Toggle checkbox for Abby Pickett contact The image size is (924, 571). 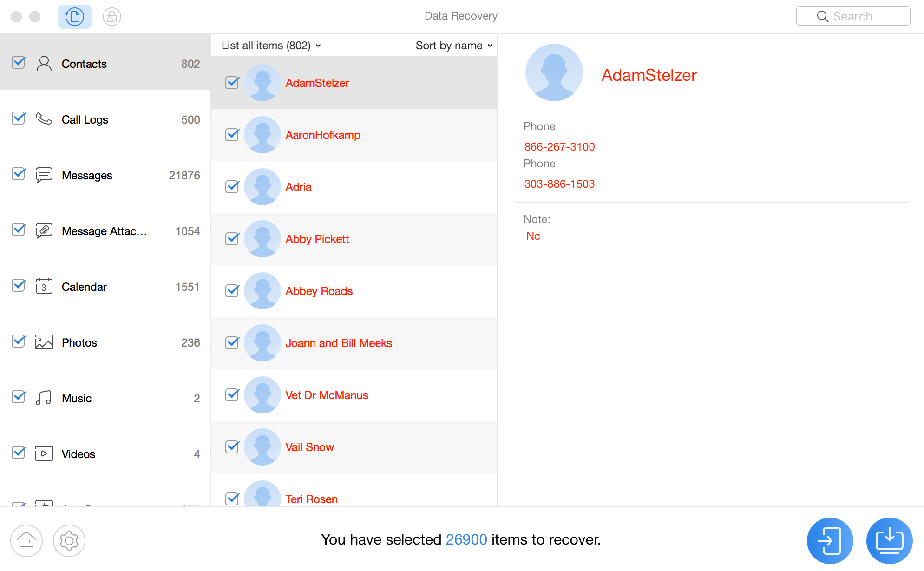(x=232, y=238)
